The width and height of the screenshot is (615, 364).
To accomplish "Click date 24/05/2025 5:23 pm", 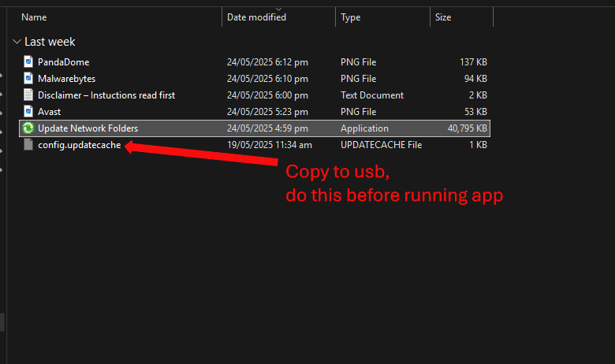I will pyautogui.click(x=267, y=112).
